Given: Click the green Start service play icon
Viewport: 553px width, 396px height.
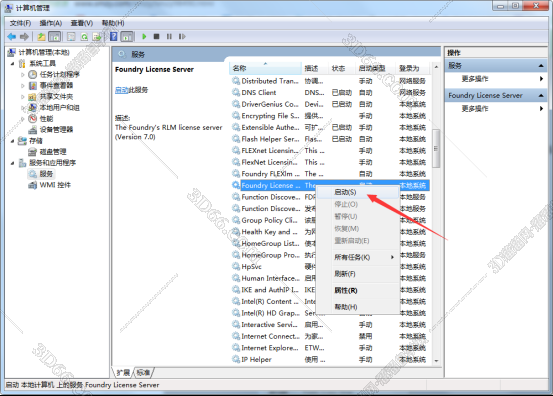Looking at the screenshot, I should click(x=144, y=36).
